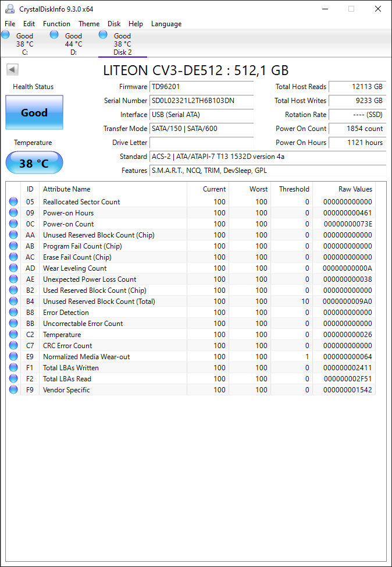Click the empty Drive Letter field
The width and height of the screenshot is (392, 567).
(x=202, y=143)
